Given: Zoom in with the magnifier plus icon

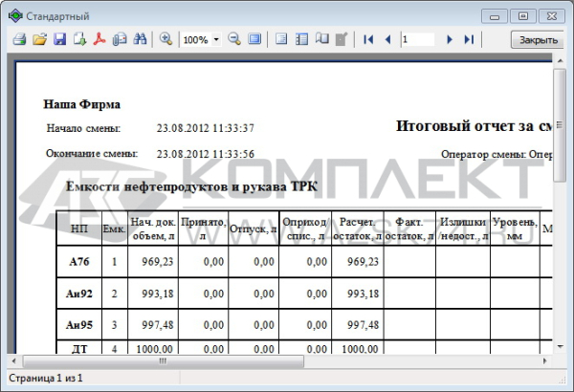Looking at the screenshot, I should tap(166, 39).
